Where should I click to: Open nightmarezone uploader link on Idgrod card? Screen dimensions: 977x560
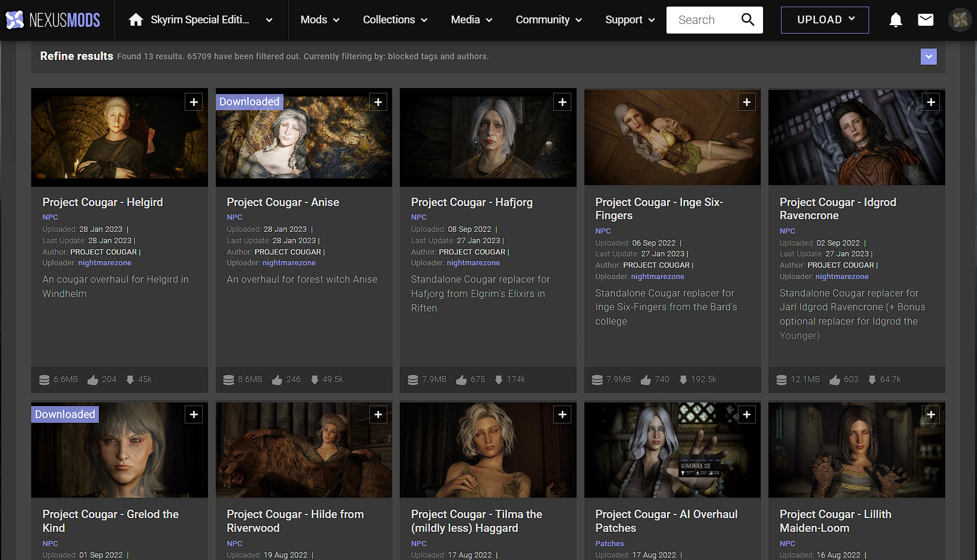coord(842,277)
